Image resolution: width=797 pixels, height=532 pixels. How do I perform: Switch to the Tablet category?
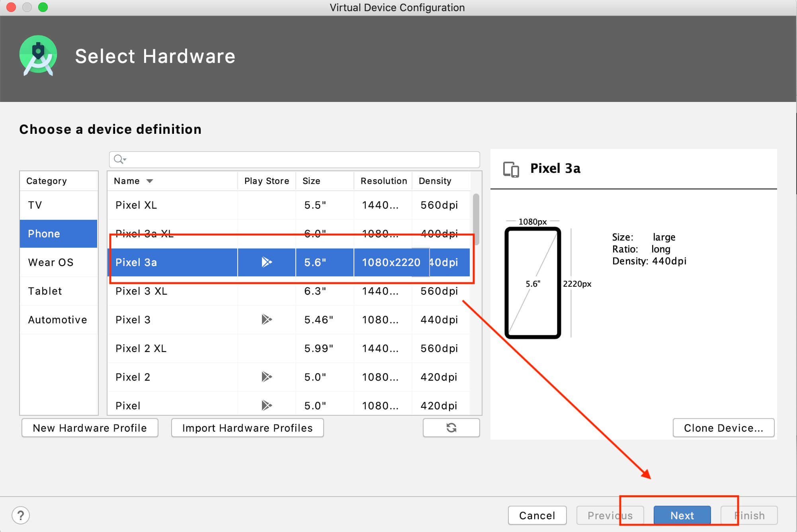[x=45, y=291]
